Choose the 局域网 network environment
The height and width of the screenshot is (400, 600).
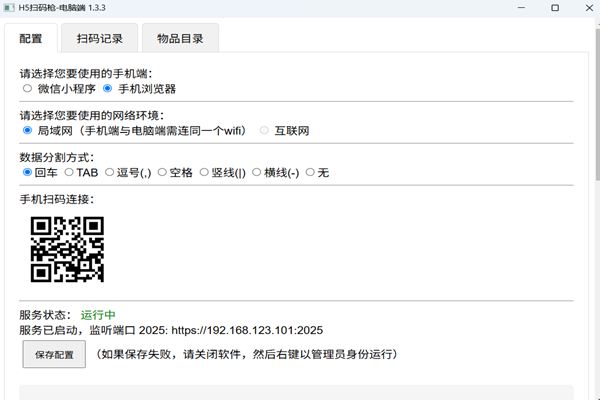tap(27, 131)
